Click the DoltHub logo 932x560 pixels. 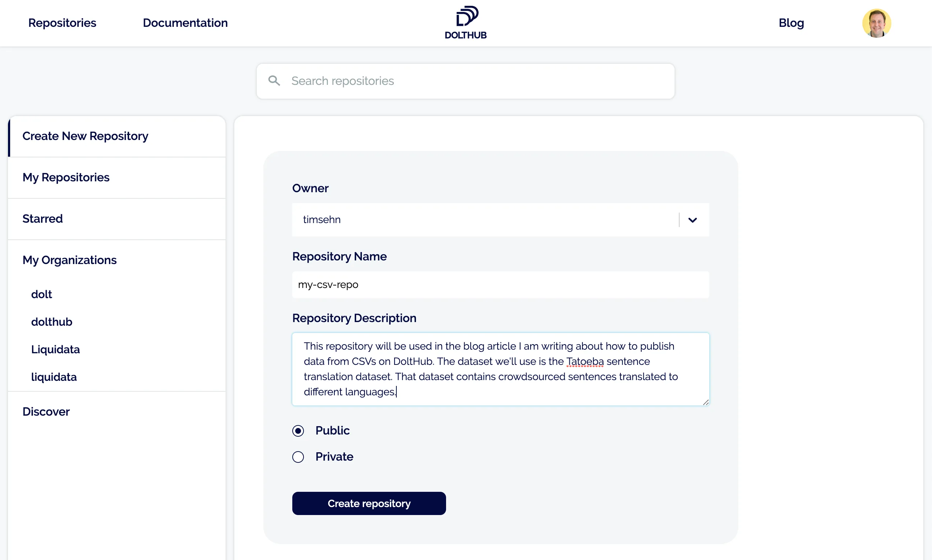tap(465, 22)
